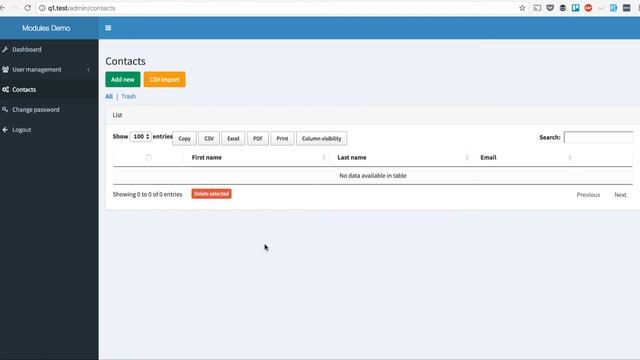Click the CSV export button
Image resolution: width=640 pixels, height=360 pixels.
pyautogui.click(x=209, y=138)
